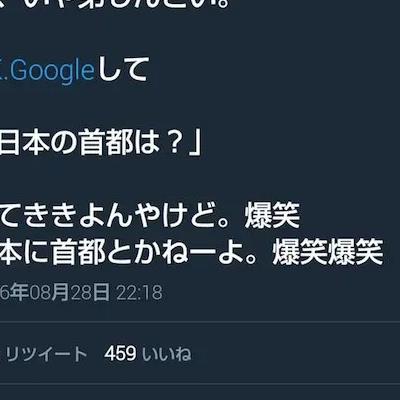The height and width of the screenshot is (400, 400).
Task: Click the trailing 爆笑爆笑 at tweet end
Action: 328,252
